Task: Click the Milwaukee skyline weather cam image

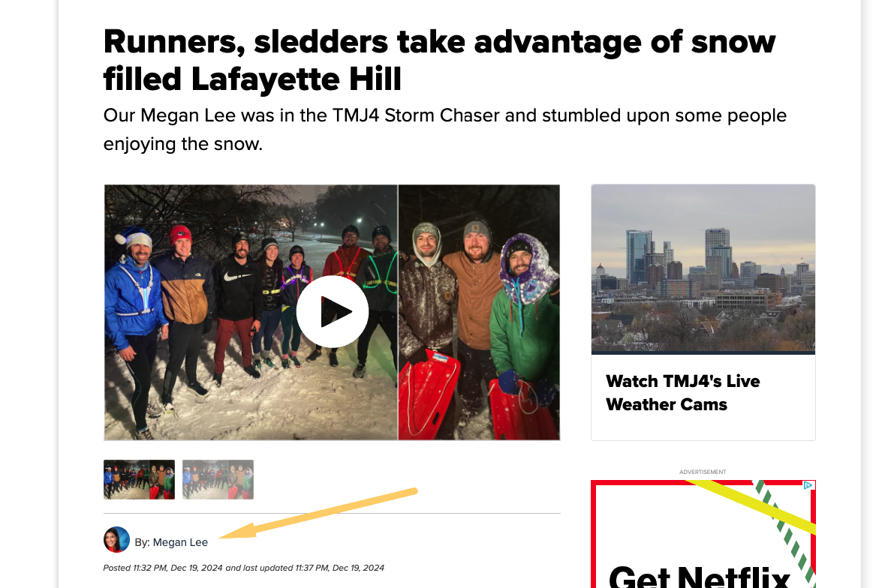Action: (703, 269)
